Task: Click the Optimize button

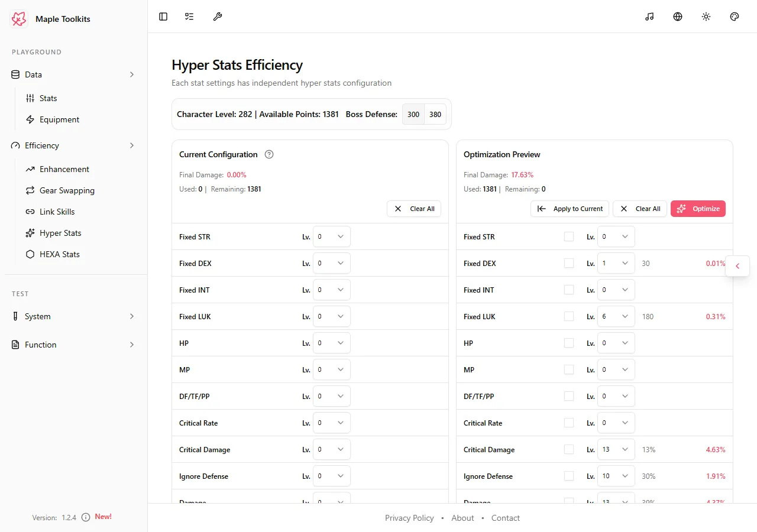Action: 698,209
